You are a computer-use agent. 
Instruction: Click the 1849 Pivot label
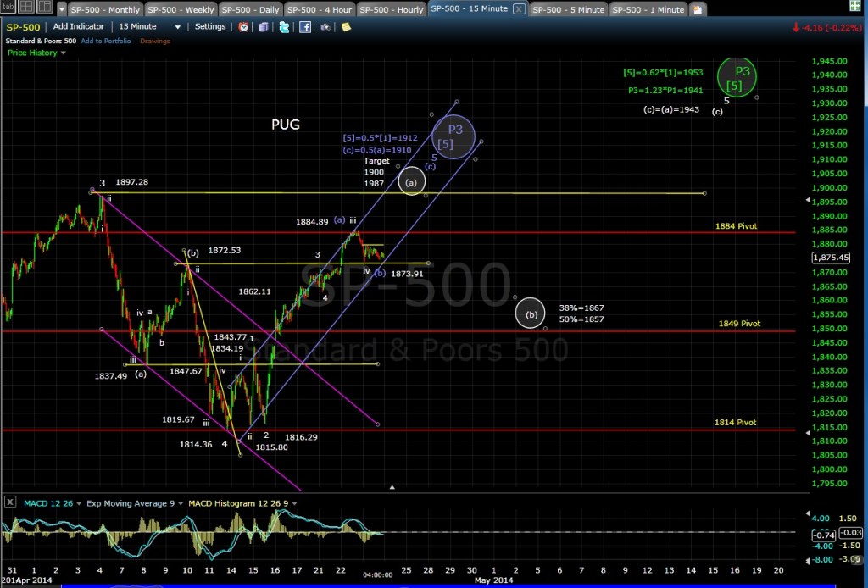pos(739,323)
